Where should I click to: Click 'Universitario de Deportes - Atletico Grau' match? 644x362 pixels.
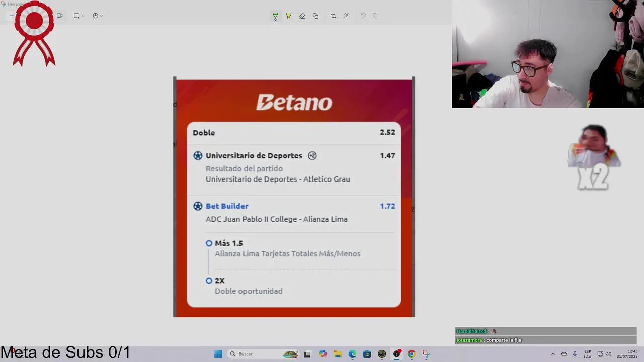point(278,179)
